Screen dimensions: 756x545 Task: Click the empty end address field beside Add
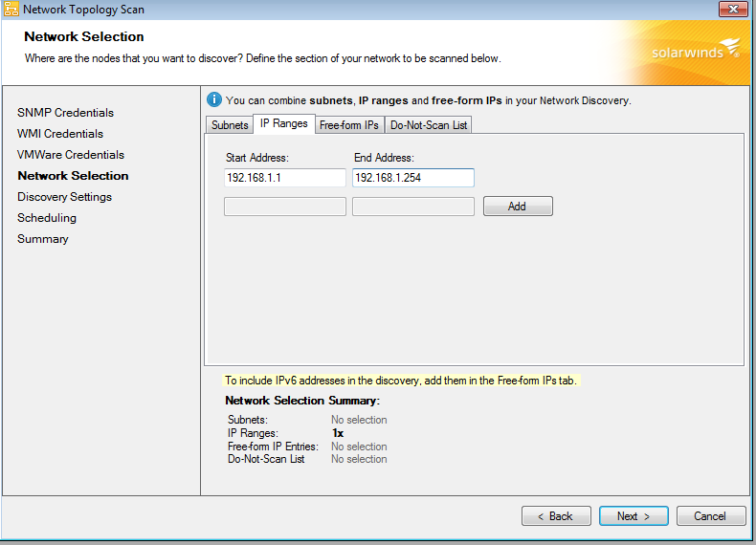point(413,207)
